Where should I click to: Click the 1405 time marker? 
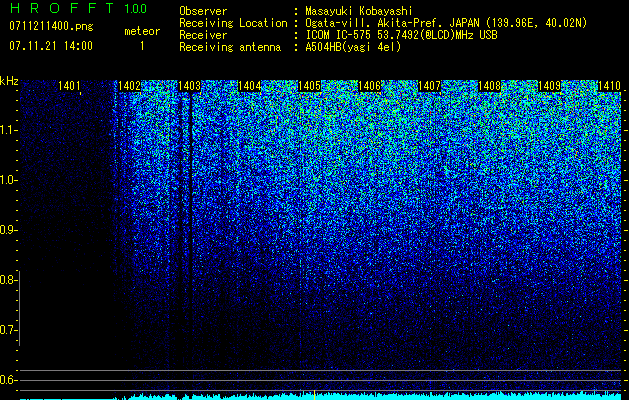click(x=309, y=86)
